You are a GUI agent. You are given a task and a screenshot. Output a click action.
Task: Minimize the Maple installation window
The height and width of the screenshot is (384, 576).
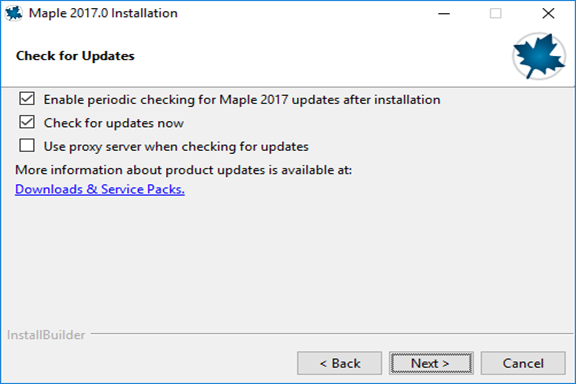click(x=444, y=14)
